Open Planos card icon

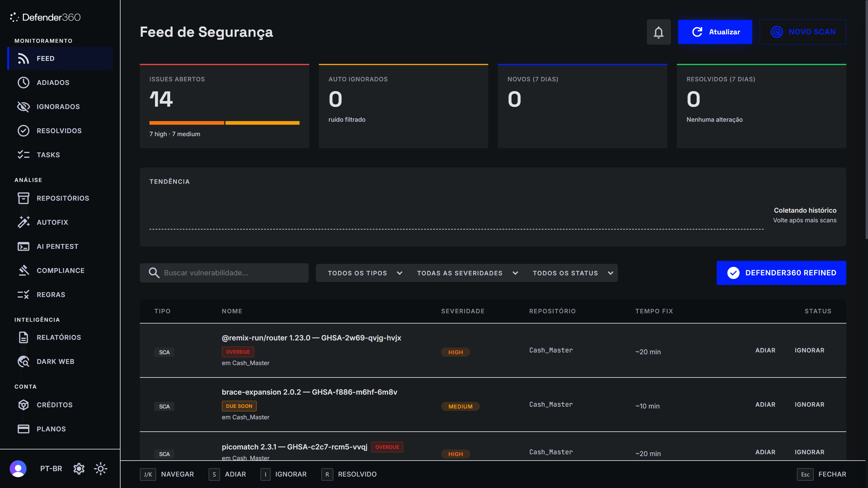click(23, 429)
